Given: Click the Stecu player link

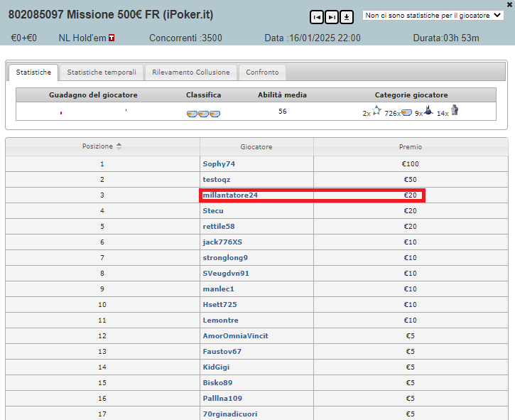Looking at the screenshot, I should [213, 211].
